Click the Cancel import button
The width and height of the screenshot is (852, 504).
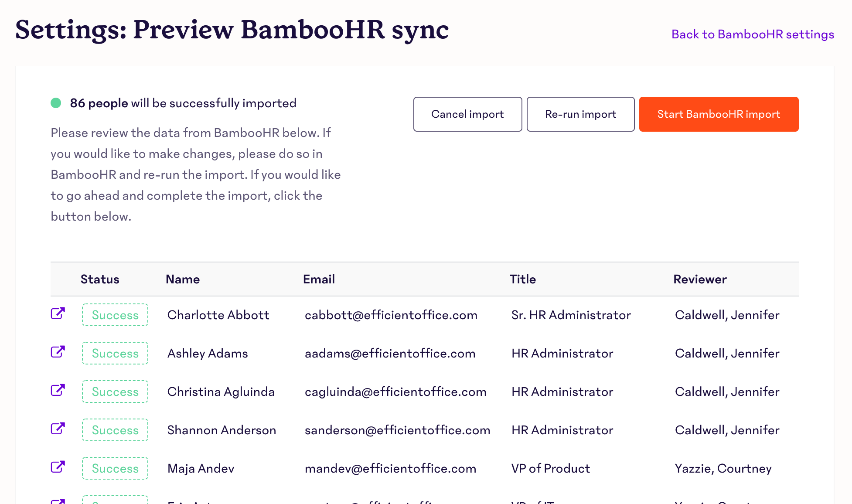pyautogui.click(x=467, y=114)
